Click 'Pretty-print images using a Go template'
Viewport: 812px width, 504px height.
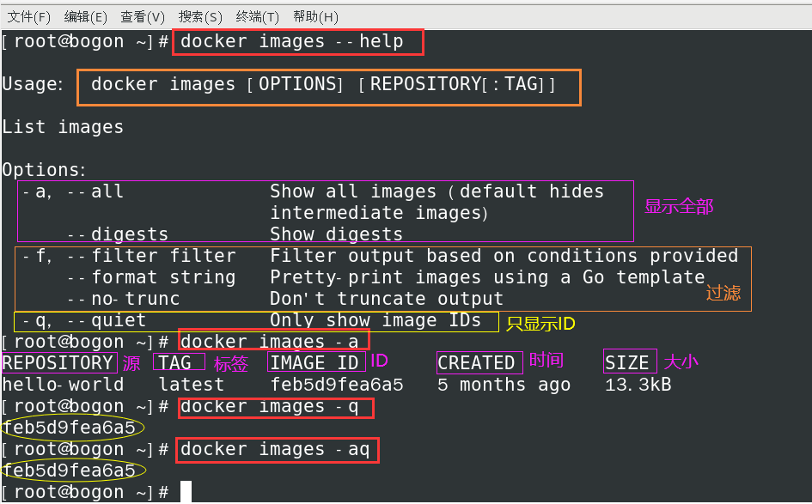pos(487,278)
